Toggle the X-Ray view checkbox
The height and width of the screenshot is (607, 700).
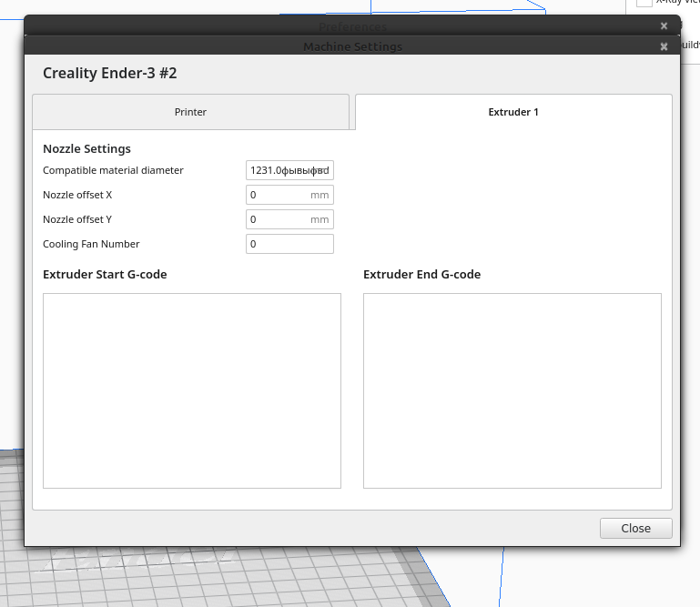(x=644, y=3)
